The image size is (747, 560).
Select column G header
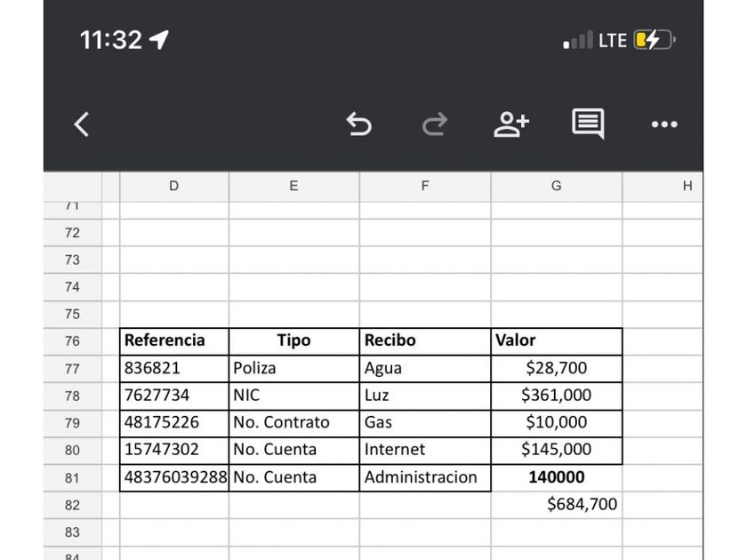point(556,186)
